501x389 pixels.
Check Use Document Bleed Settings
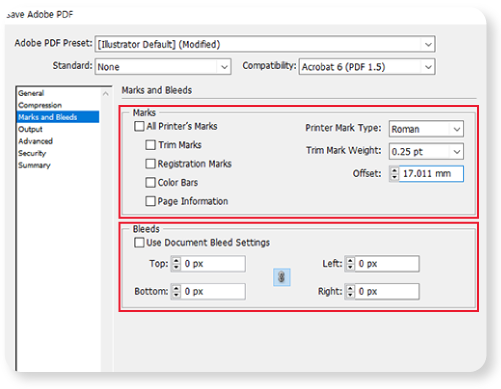pos(139,242)
